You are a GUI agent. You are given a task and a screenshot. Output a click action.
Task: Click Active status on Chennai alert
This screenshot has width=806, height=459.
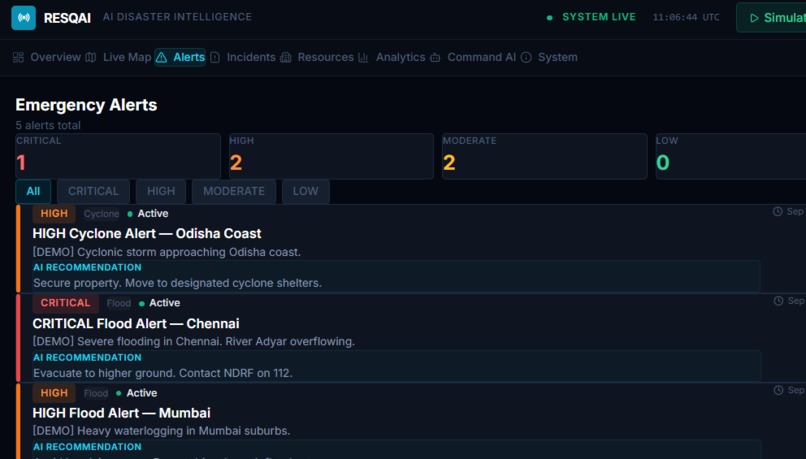click(x=159, y=303)
